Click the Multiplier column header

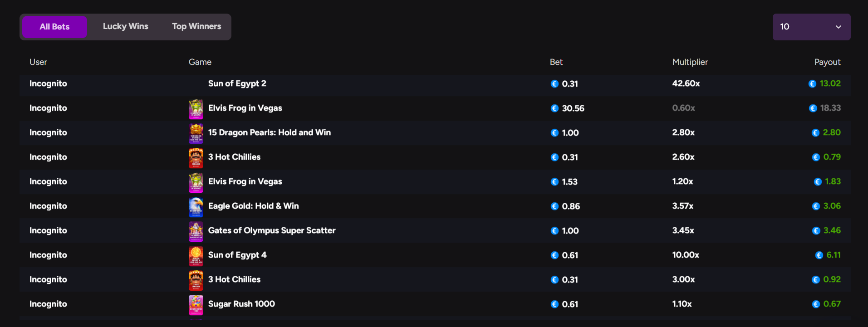tap(690, 62)
